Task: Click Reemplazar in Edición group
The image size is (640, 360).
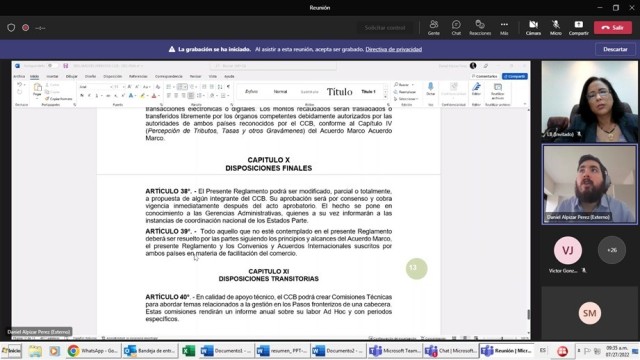Action: tap(405, 92)
